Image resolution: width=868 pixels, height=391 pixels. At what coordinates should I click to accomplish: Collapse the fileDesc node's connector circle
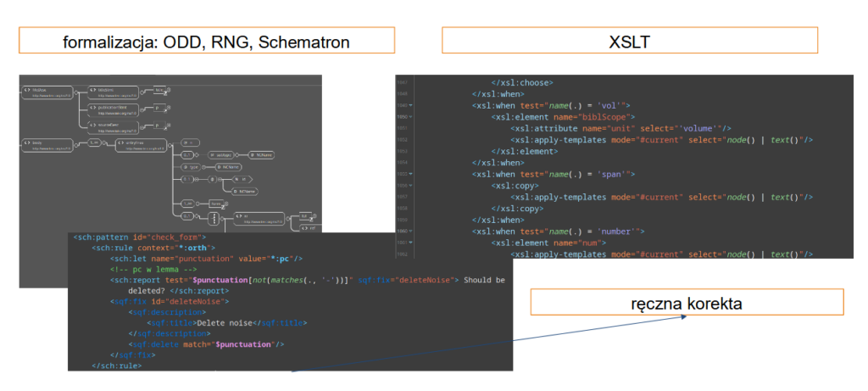click(x=77, y=93)
